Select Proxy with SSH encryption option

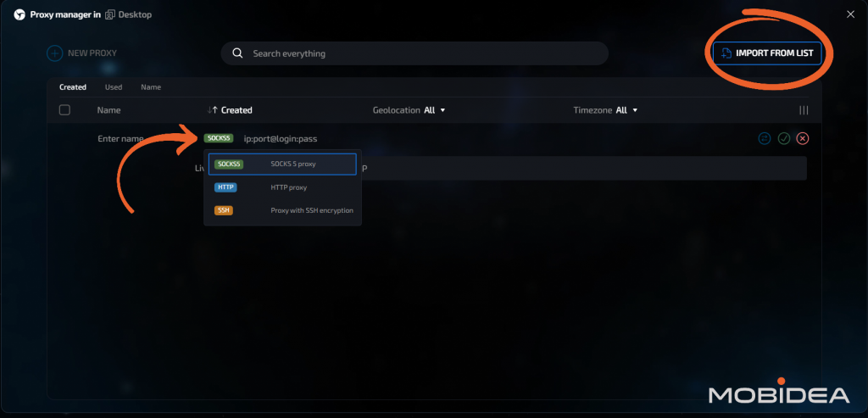pyautogui.click(x=282, y=210)
